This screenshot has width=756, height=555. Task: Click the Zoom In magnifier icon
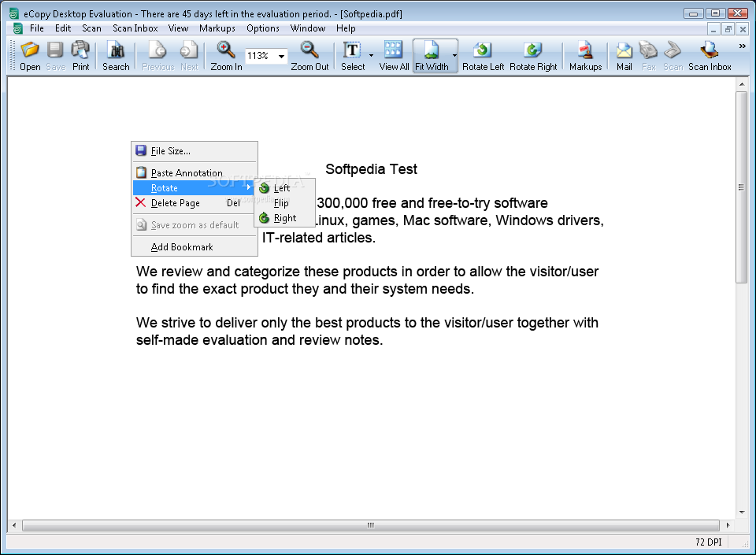click(226, 56)
